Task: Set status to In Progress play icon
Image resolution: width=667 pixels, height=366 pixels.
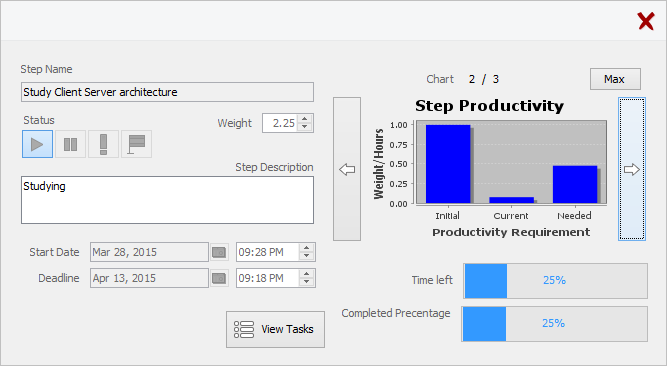Action: [x=37, y=144]
